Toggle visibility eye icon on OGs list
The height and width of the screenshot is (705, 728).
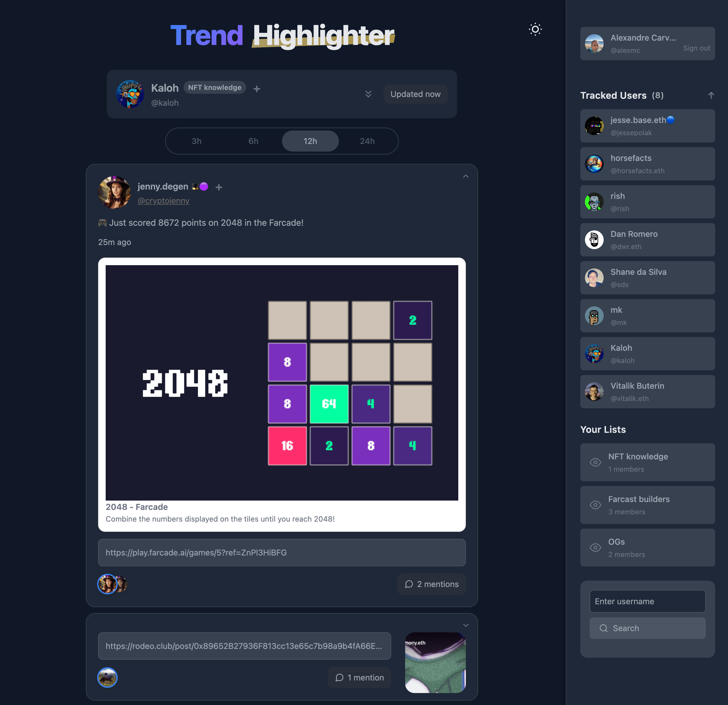595,548
